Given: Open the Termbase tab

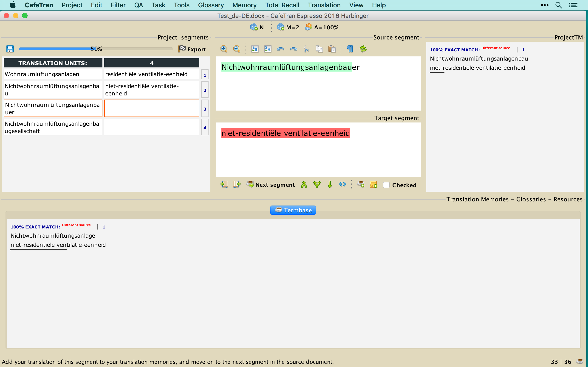Looking at the screenshot, I should (x=293, y=210).
